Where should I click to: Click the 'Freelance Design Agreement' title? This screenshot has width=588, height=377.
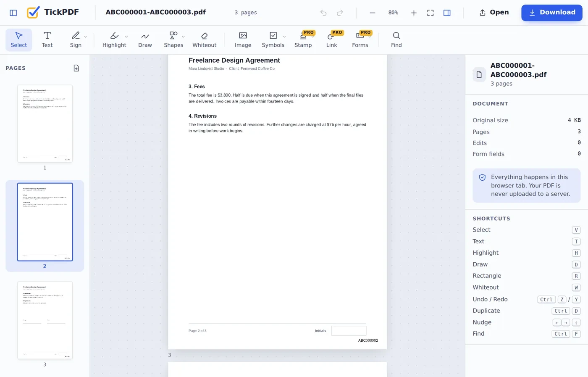[x=234, y=61]
